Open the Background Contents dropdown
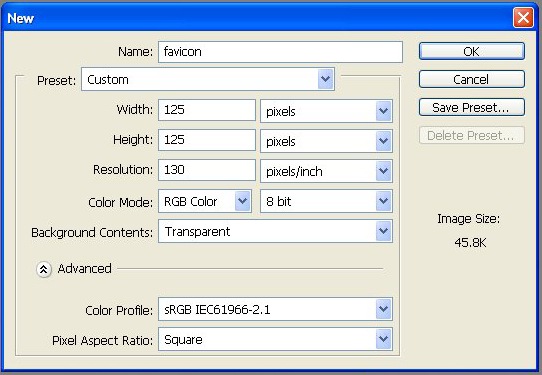The image size is (542, 375). (275, 231)
